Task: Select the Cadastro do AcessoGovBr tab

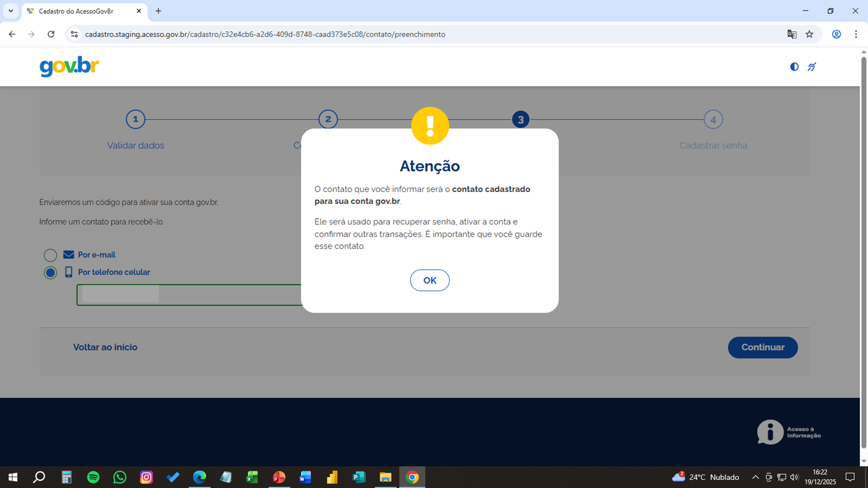Action: coord(76,11)
